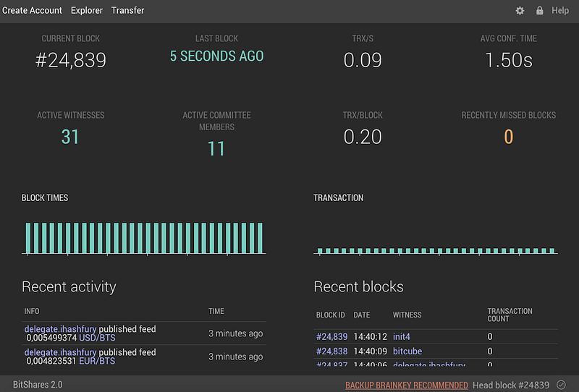Image resolution: width=579 pixels, height=392 pixels.
Task: Go to the Explorer tab
Action: click(87, 10)
